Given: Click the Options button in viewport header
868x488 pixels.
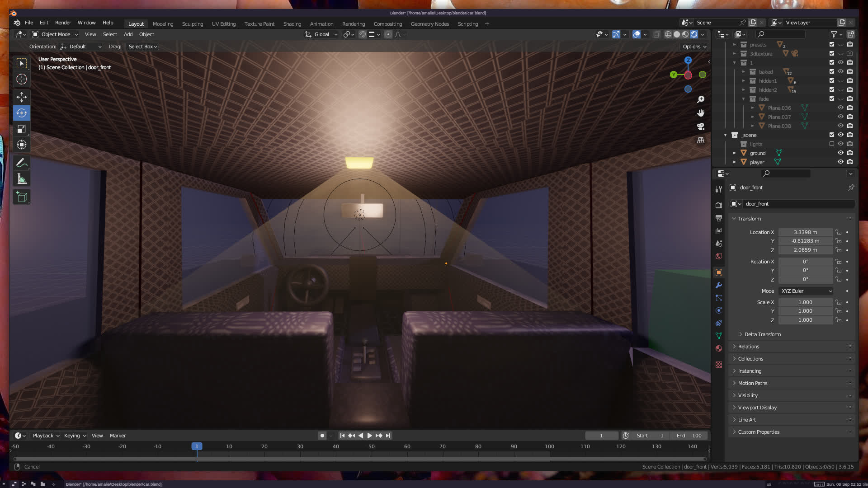Looking at the screenshot, I should [694, 47].
